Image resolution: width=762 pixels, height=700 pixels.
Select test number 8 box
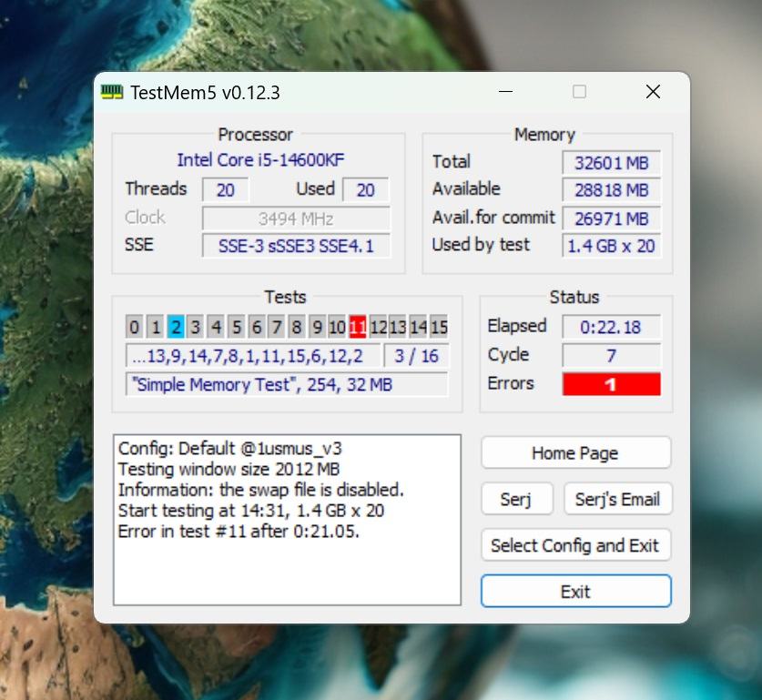pos(297,327)
